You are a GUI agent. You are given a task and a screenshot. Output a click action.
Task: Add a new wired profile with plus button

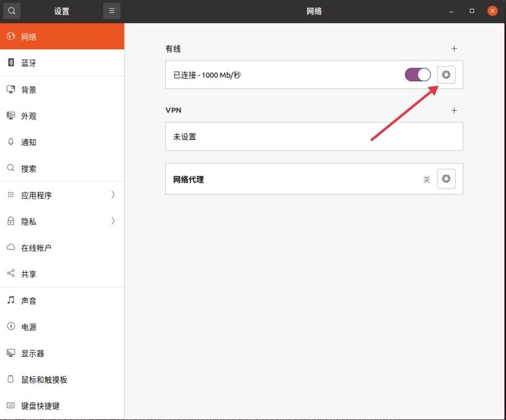[454, 49]
